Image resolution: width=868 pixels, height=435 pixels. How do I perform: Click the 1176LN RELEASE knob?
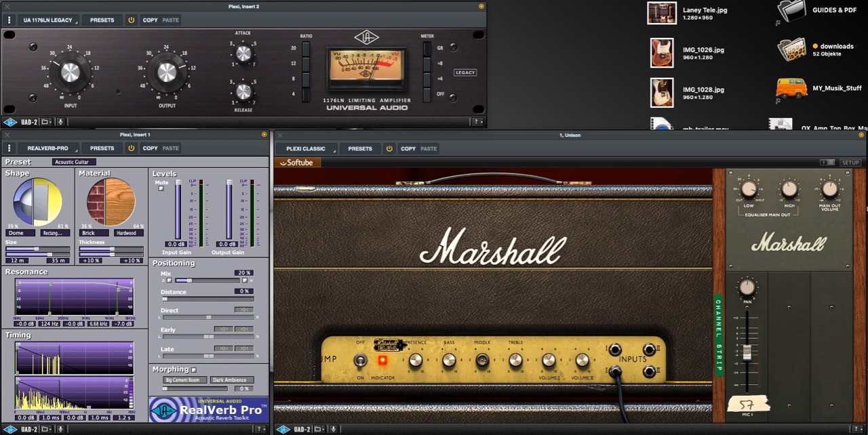pyautogui.click(x=243, y=90)
